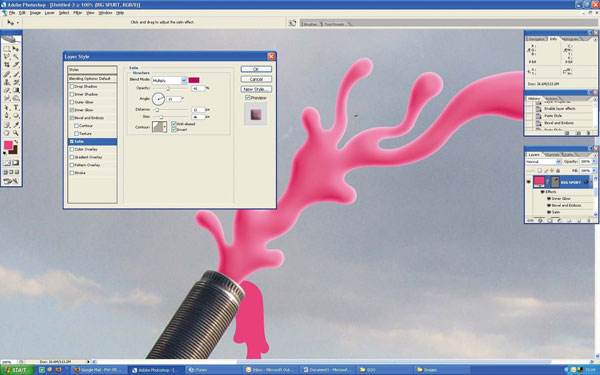Viewport: 600px width, 375px height.
Task: Select the Bevel and Emboss history state
Action: (559, 123)
